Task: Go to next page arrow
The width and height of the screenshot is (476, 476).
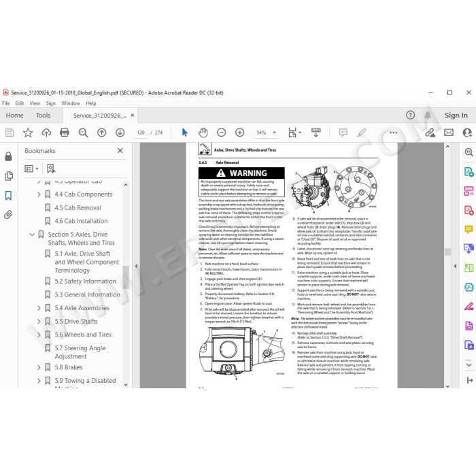Action: (x=120, y=133)
